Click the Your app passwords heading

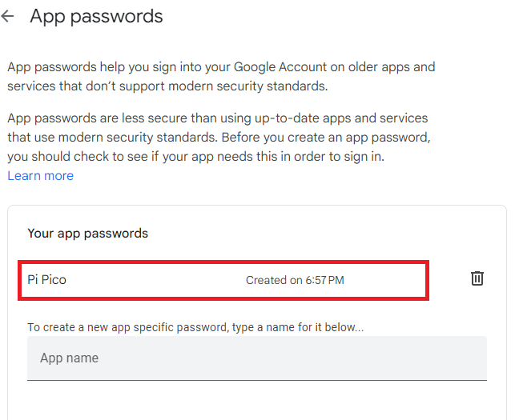(x=88, y=234)
